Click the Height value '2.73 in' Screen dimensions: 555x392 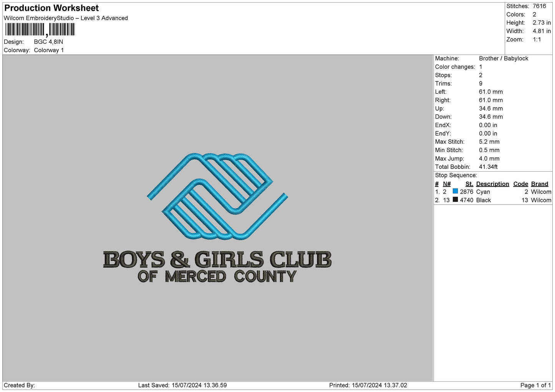click(x=542, y=23)
